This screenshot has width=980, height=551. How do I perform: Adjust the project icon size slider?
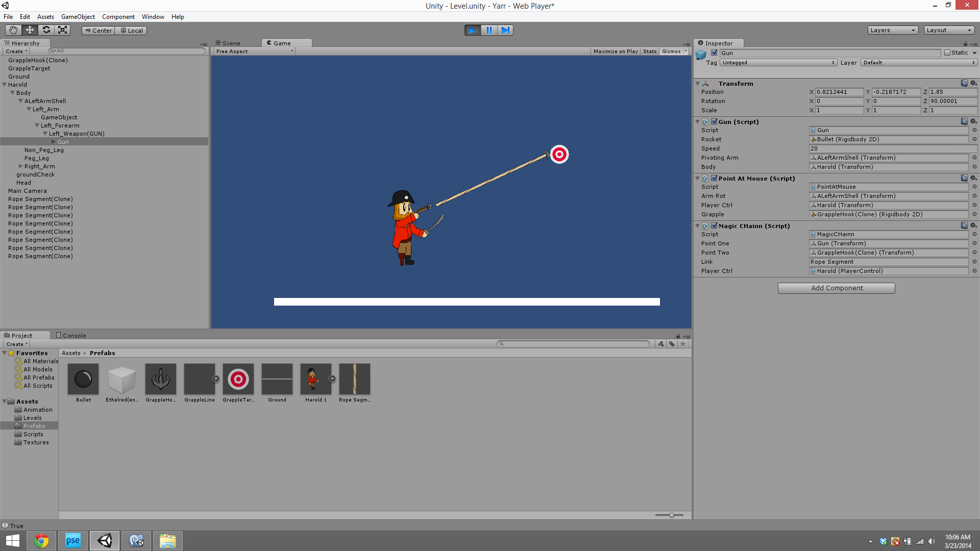(671, 515)
